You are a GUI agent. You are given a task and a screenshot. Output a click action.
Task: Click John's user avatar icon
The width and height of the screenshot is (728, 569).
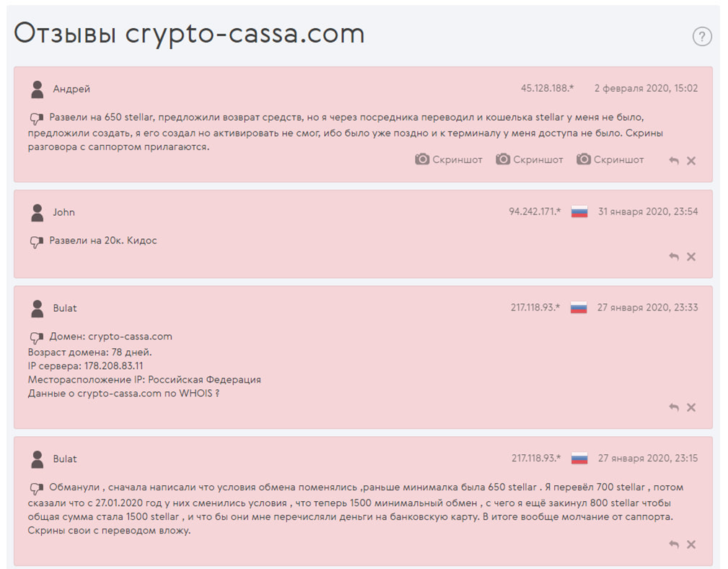click(x=38, y=212)
